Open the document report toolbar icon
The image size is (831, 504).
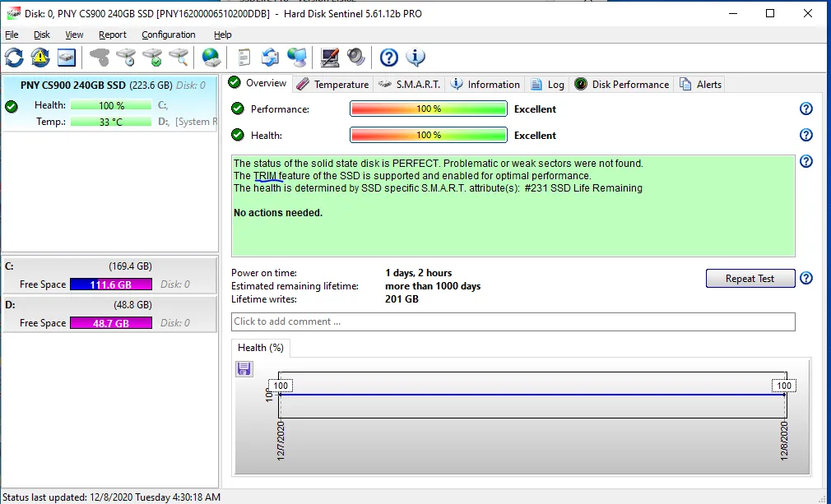[244, 58]
